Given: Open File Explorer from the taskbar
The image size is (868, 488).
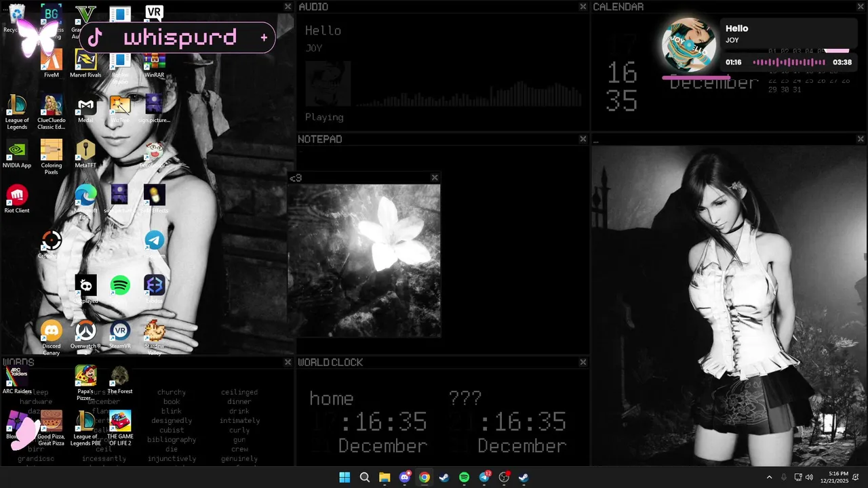Looking at the screenshot, I should [384, 477].
